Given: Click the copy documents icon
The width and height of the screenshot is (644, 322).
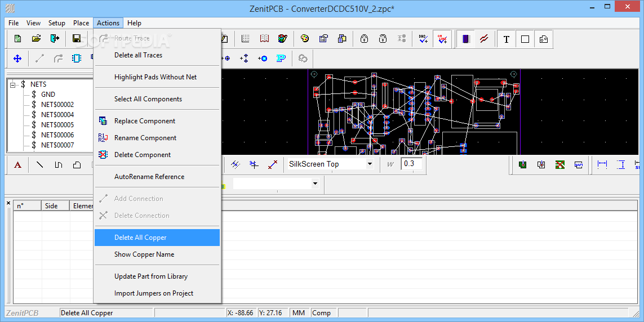Looking at the screenshot, I should pos(341,38).
